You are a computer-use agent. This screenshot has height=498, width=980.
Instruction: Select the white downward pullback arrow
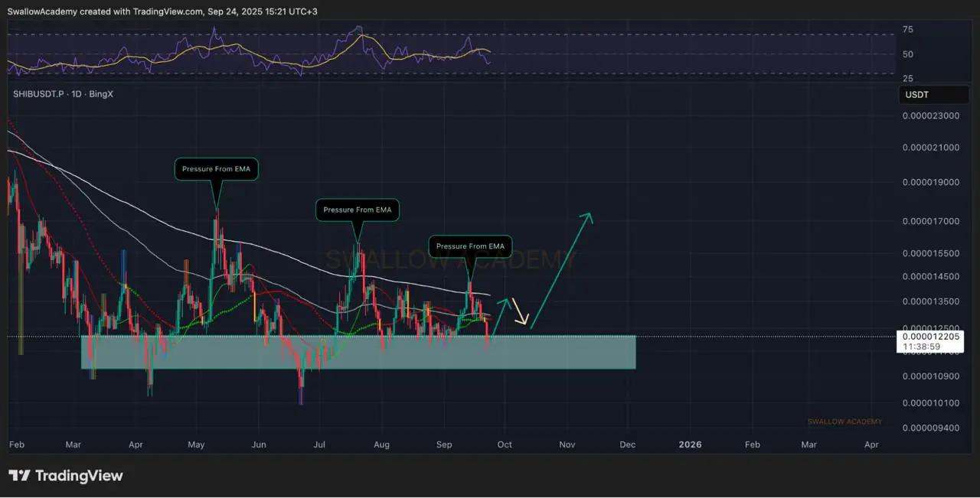[521, 312]
